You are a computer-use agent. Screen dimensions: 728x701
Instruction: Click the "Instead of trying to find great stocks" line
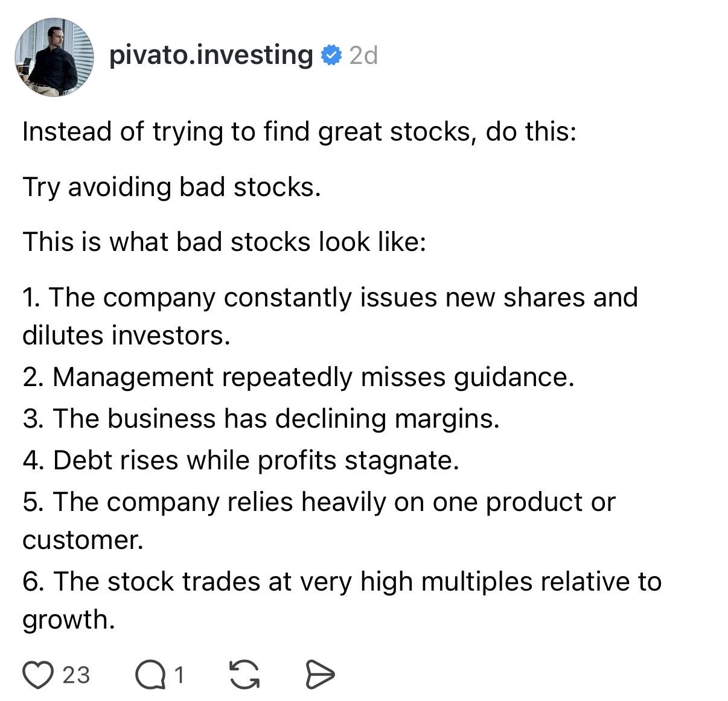click(x=299, y=132)
